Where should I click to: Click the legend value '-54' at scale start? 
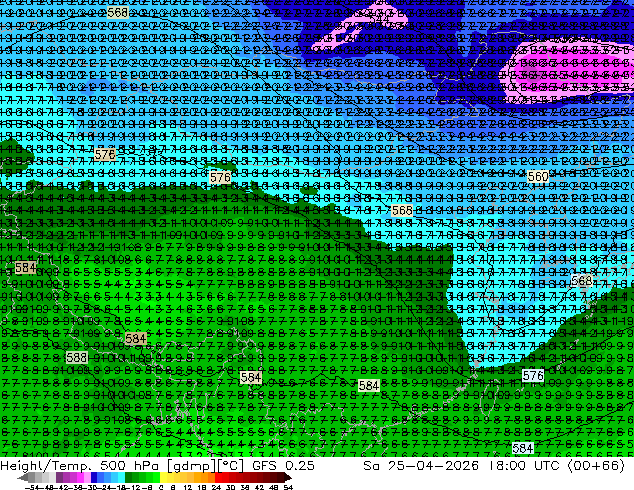32,487
